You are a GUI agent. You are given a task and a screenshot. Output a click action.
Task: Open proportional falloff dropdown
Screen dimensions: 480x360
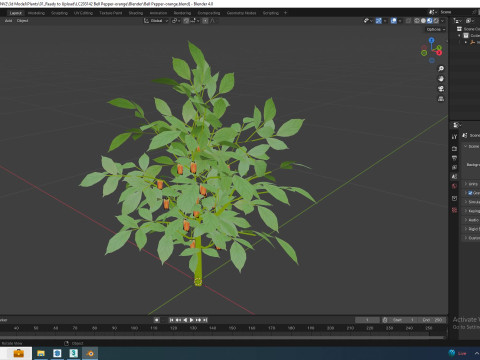click(213, 21)
